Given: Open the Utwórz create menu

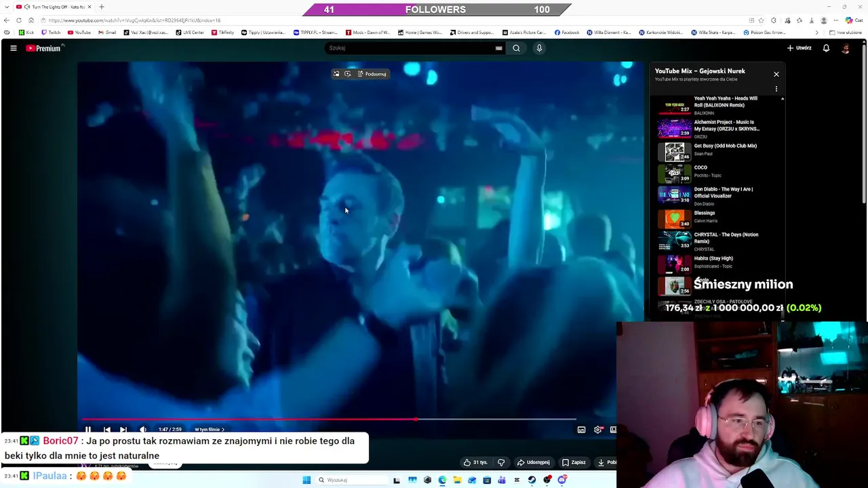Looking at the screenshot, I should click(799, 48).
